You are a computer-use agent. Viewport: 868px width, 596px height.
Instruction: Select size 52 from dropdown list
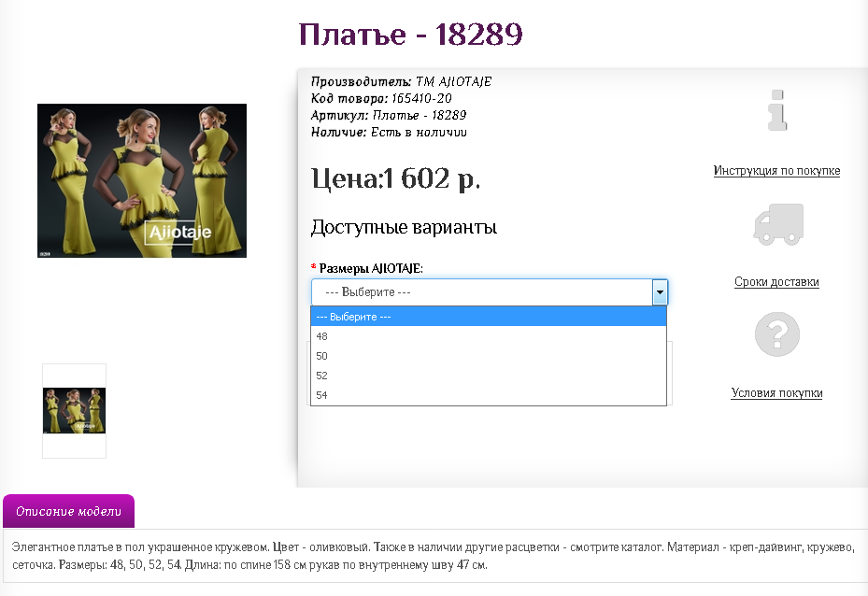[x=489, y=376]
